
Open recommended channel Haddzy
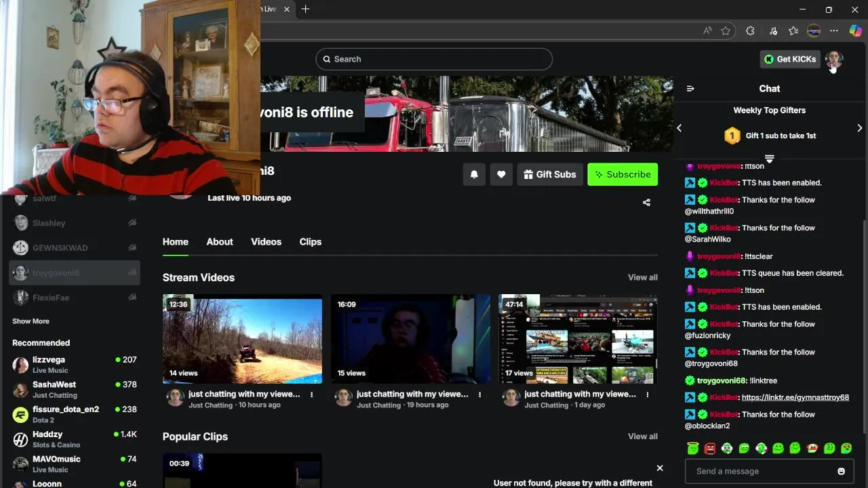(x=75, y=439)
